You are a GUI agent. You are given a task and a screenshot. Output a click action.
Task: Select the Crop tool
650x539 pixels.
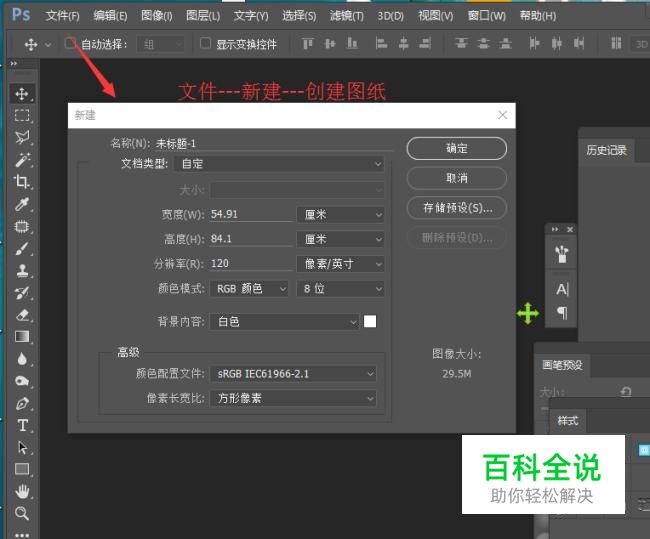coord(22,182)
